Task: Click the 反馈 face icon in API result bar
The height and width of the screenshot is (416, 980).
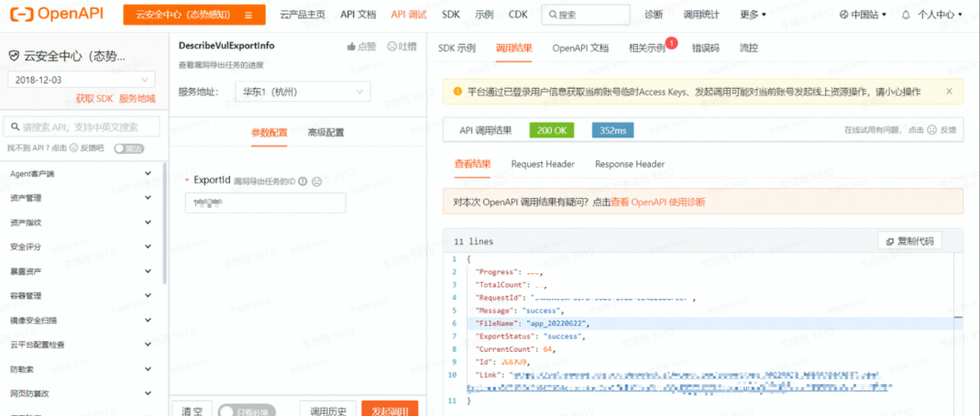Action: click(x=931, y=131)
